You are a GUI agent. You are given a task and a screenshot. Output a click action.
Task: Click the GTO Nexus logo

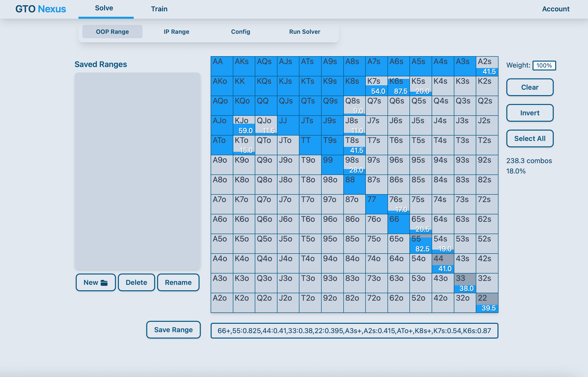pos(41,9)
